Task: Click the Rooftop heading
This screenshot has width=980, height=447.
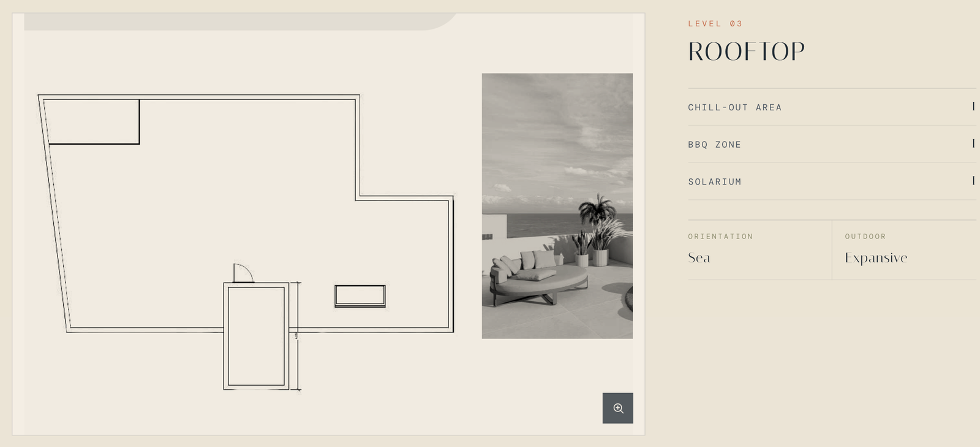Action: point(746,52)
